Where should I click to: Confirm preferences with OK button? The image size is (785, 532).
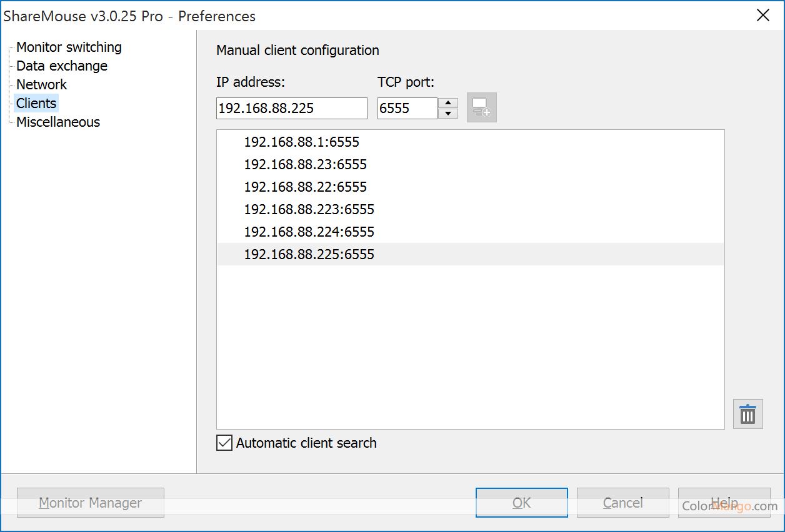coord(522,503)
